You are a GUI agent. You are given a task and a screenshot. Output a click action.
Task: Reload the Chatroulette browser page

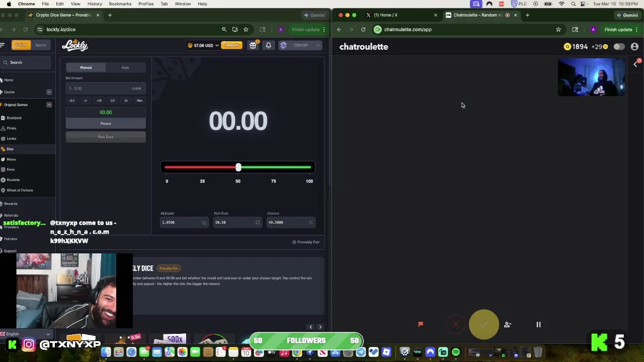[363, 30]
